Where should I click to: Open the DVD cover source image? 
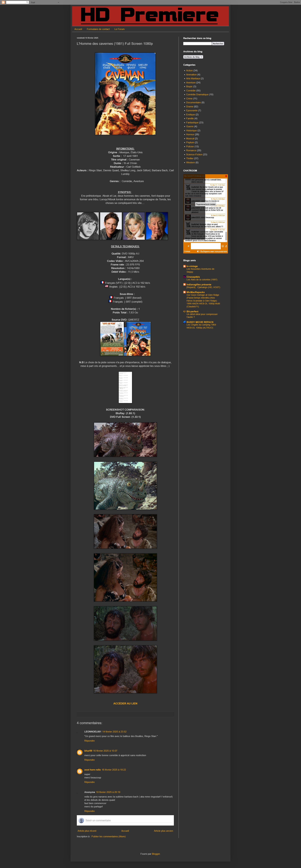pyautogui.click(x=125, y=339)
